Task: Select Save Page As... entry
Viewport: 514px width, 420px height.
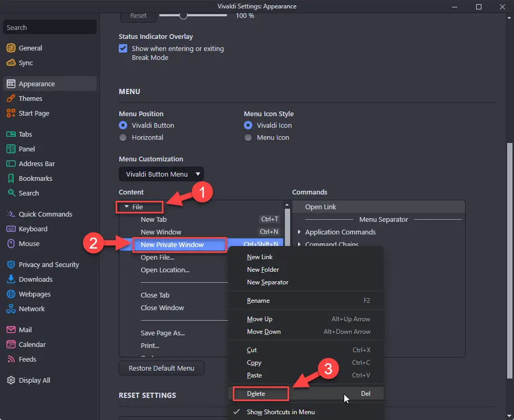Action: coord(174,333)
